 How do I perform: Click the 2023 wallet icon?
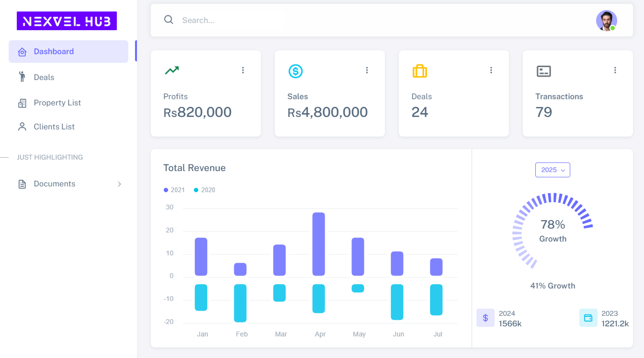coord(588,318)
